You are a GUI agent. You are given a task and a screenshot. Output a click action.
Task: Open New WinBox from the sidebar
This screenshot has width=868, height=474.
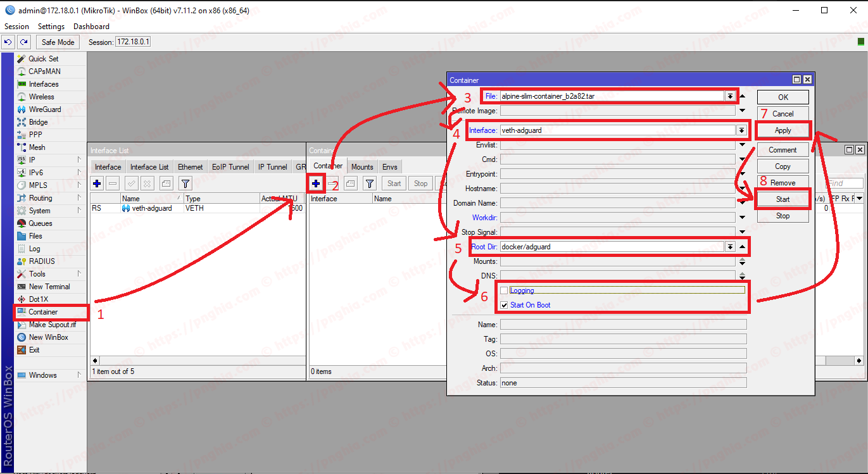click(48, 337)
